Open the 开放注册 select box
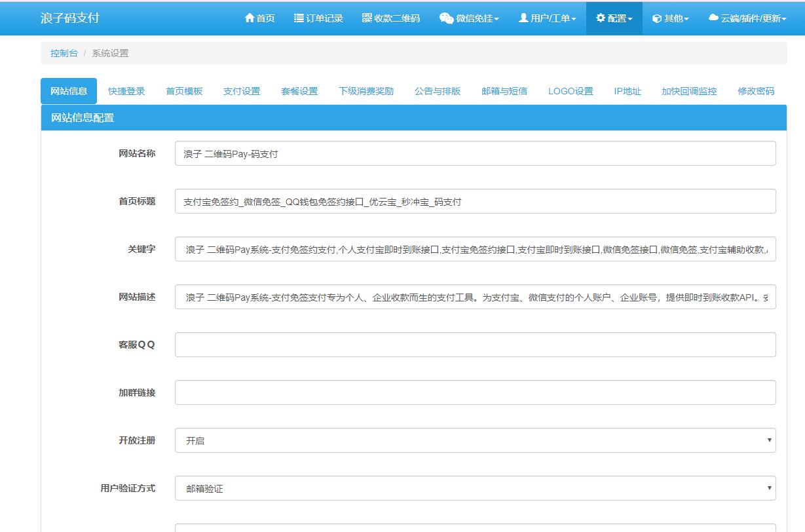The width and height of the screenshot is (805, 532). click(x=476, y=440)
